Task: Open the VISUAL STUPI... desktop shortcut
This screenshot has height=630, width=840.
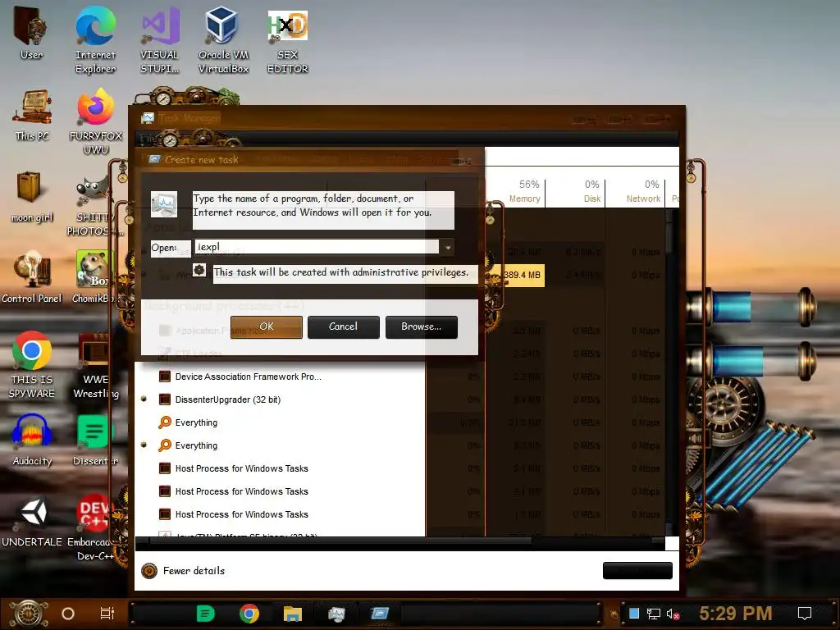Action: tap(160, 39)
